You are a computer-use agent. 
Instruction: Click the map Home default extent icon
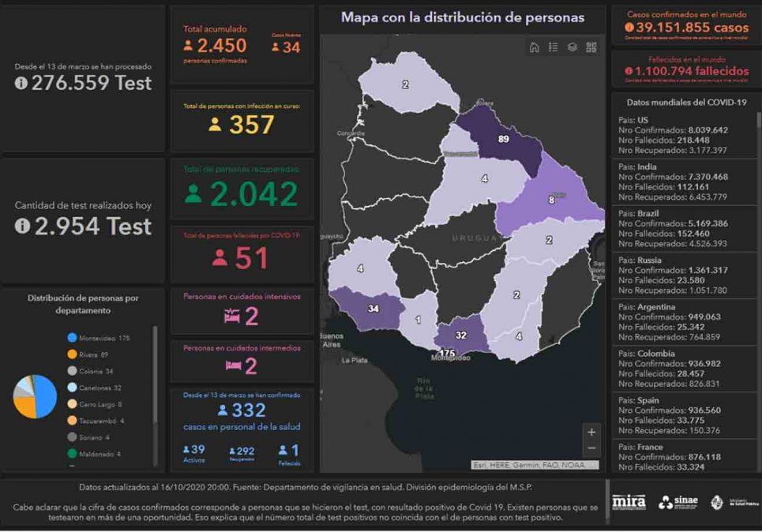point(535,47)
